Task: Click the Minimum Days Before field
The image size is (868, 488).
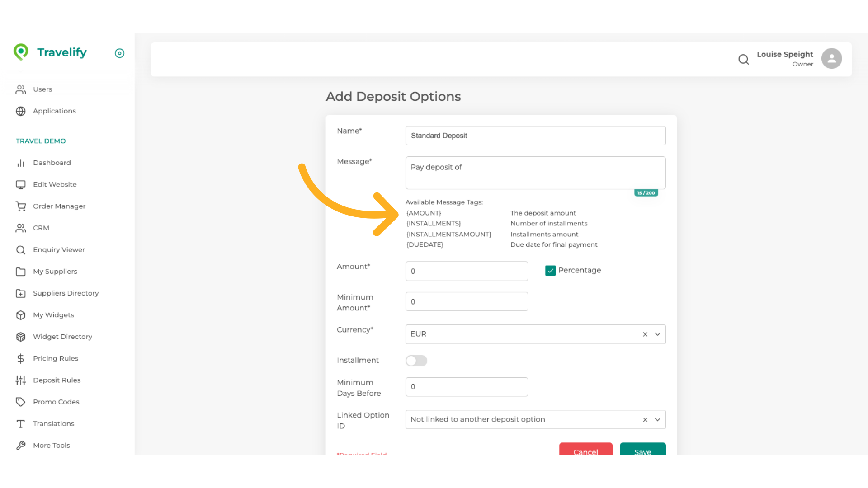Action: (467, 387)
